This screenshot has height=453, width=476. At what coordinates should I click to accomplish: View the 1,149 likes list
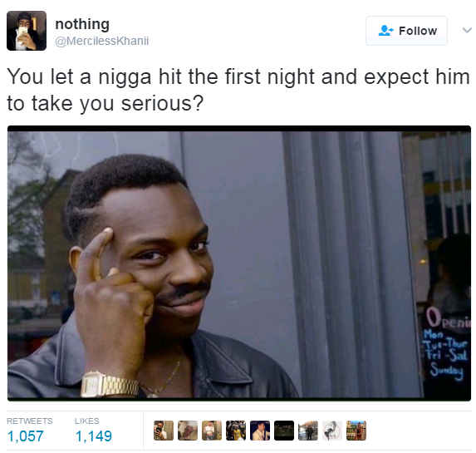pyautogui.click(x=94, y=436)
